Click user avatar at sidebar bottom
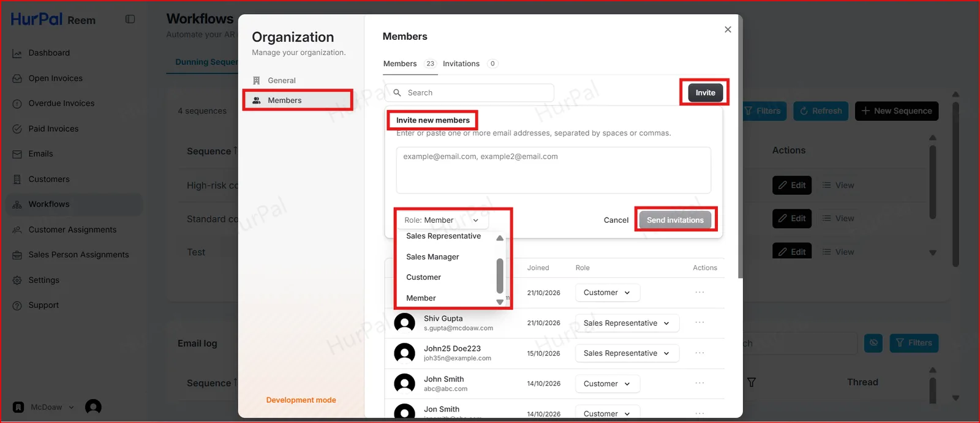Screen dimensions: 980x423 pyautogui.click(x=93, y=407)
